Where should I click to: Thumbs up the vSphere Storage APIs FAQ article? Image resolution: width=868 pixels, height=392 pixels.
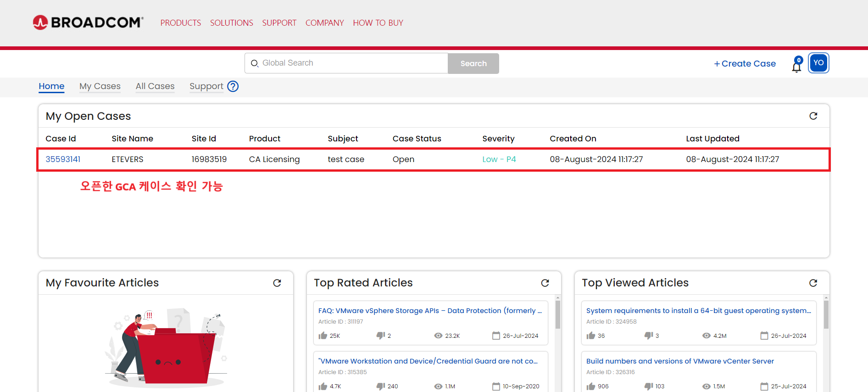323,336
